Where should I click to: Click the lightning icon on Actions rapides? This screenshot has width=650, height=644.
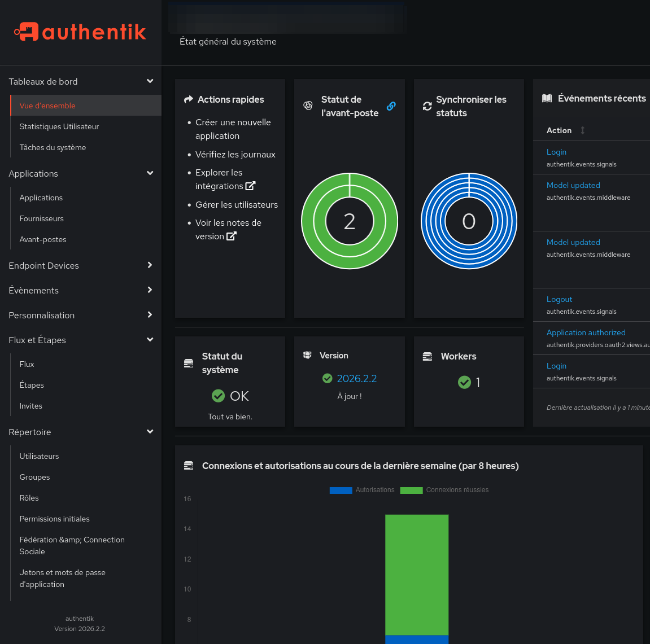tap(187, 99)
